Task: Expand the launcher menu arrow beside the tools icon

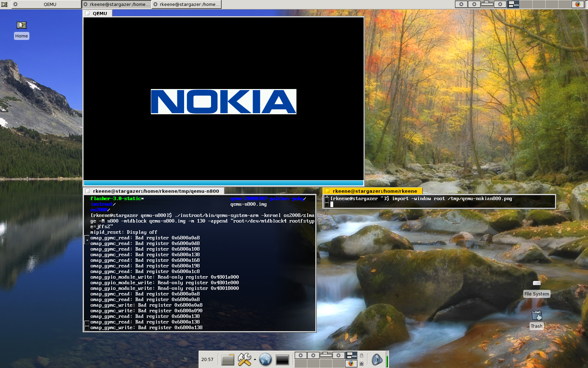Action: pyautogui.click(x=255, y=360)
